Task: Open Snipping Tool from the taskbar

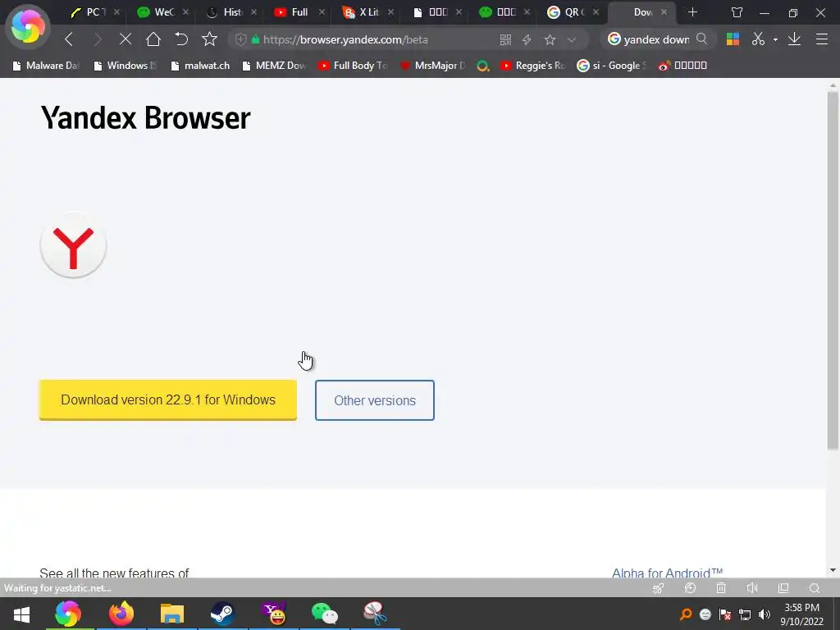Action: [x=375, y=614]
